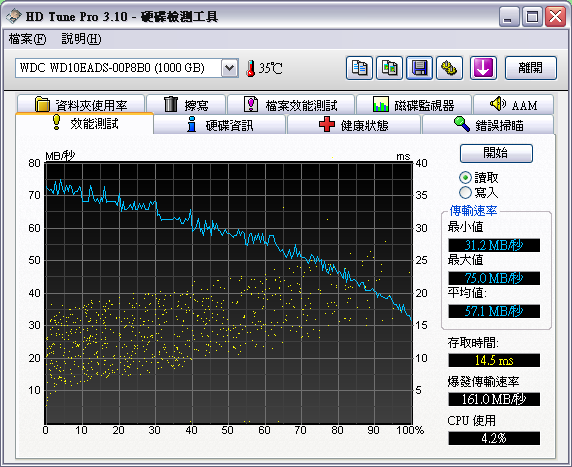This screenshot has width=572, height=467.
Task: Click the save screenshot floppy disk icon
Action: 420,68
